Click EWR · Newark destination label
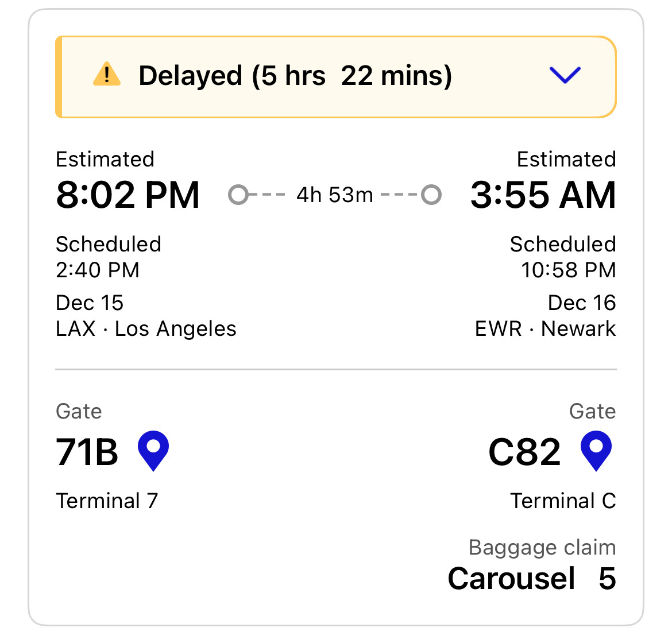 [545, 329]
